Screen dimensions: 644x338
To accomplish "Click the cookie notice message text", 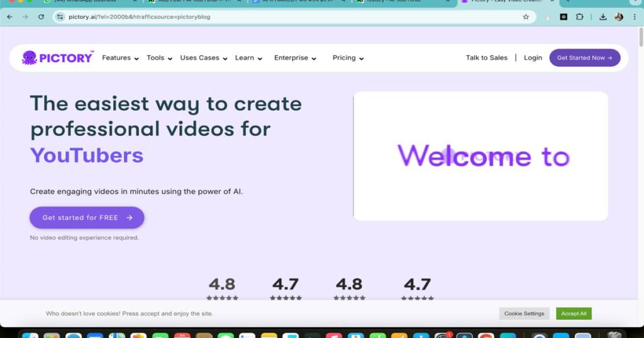I will (130, 313).
